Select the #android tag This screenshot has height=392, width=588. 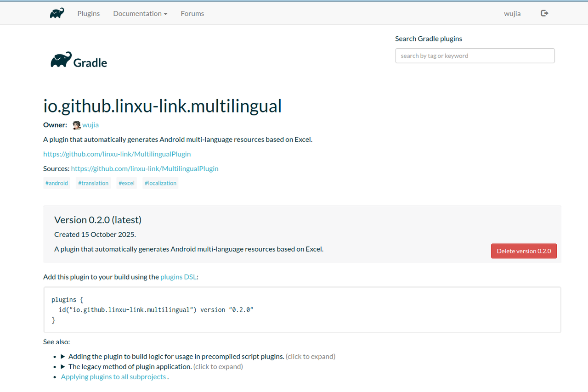click(x=57, y=183)
